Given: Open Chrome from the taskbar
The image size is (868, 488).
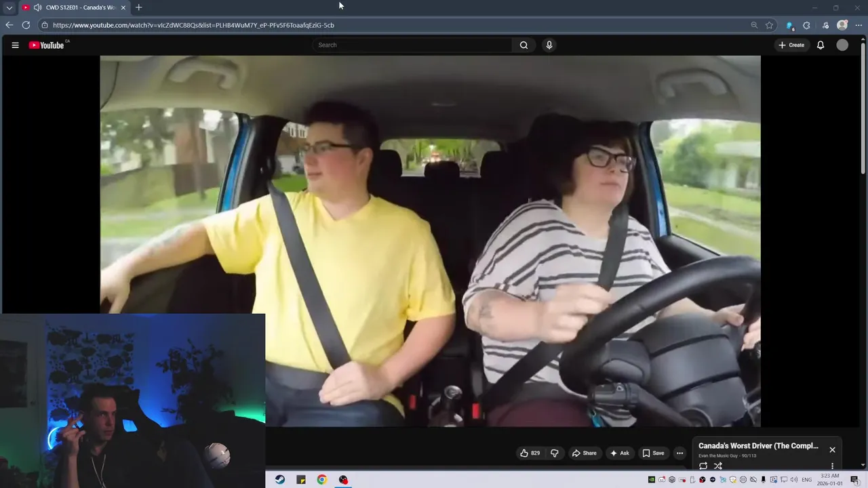Looking at the screenshot, I should [322, 480].
